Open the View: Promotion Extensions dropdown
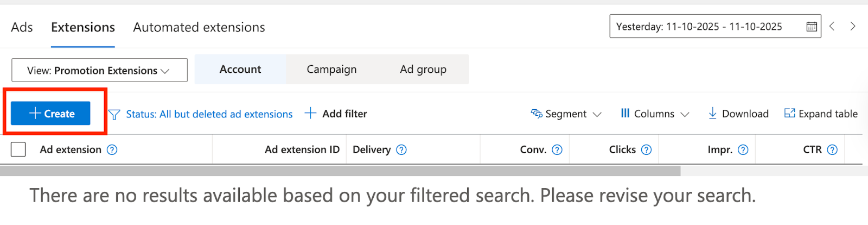Viewport: 868px width, 225px height. tap(99, 71)
